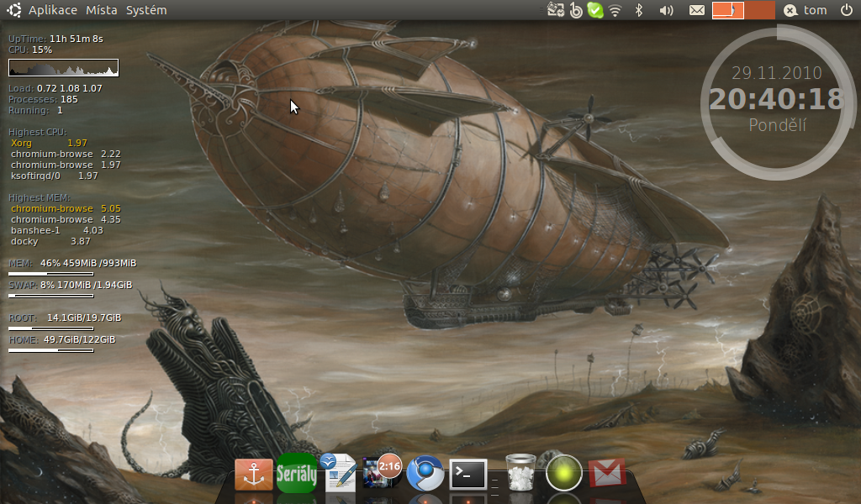The height and width of the screenshot is (504, 861).
Task: Click the date "29.11.2010" in the clock widget
Action: [x=776, y=73]
